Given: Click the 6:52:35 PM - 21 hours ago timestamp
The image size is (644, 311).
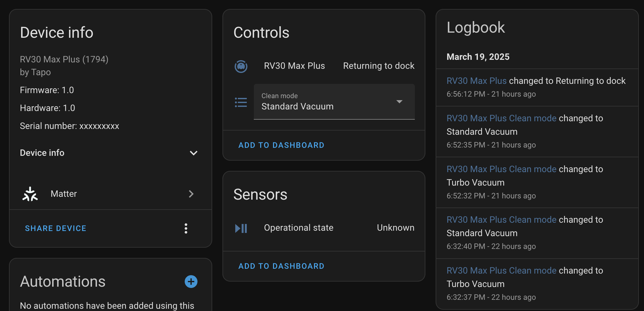Looking at the screenshot, I should click(x=491, y=145).
